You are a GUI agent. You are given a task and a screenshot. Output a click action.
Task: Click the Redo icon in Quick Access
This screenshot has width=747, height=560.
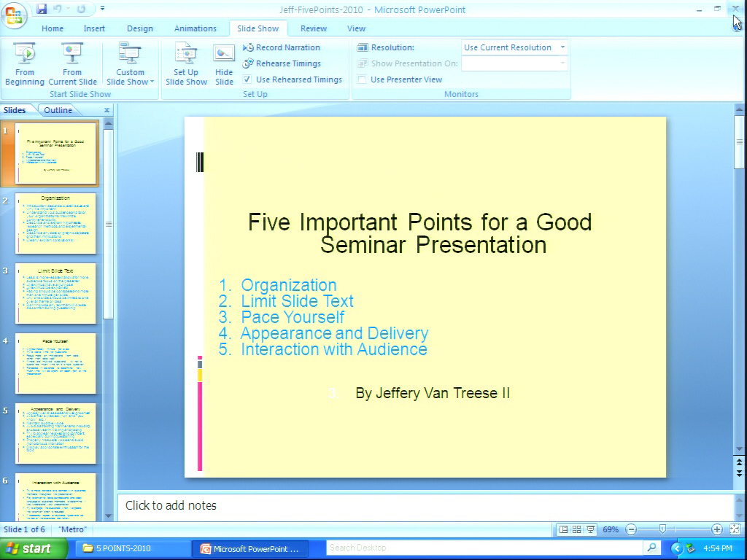click(82, 9)
